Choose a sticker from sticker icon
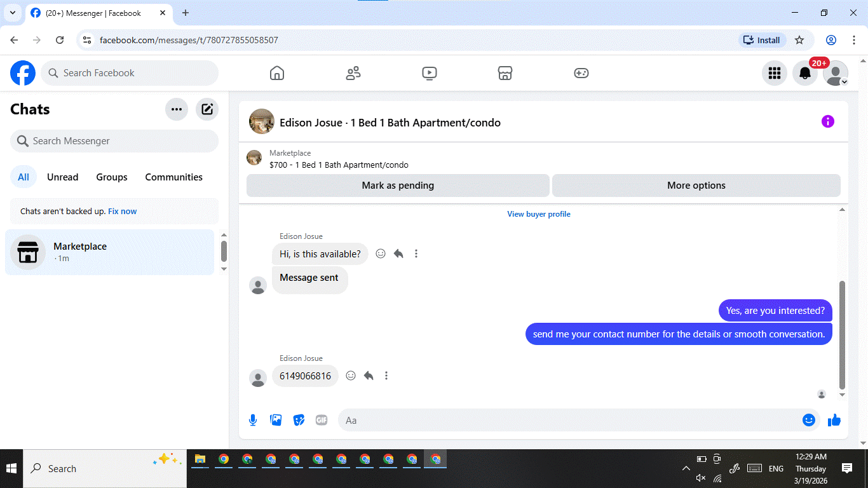 click(x=299, y=420)
